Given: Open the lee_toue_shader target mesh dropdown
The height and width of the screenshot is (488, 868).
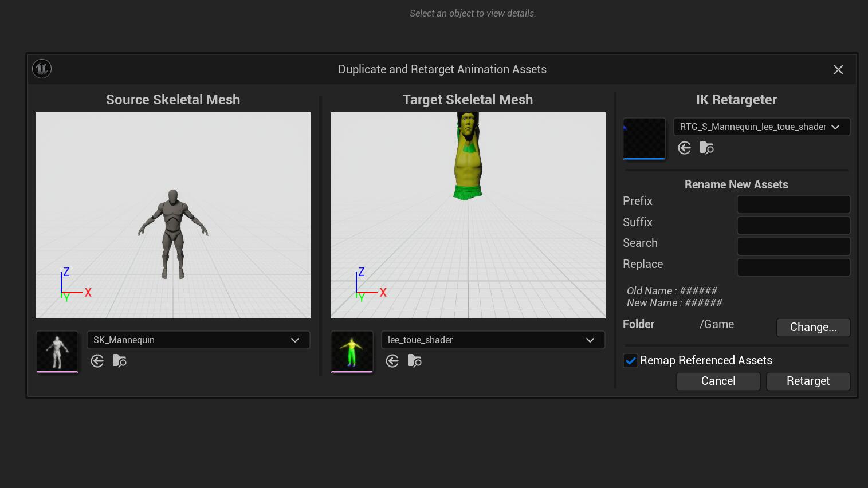Looking at the screenshot, I should [x=493, y=340].
